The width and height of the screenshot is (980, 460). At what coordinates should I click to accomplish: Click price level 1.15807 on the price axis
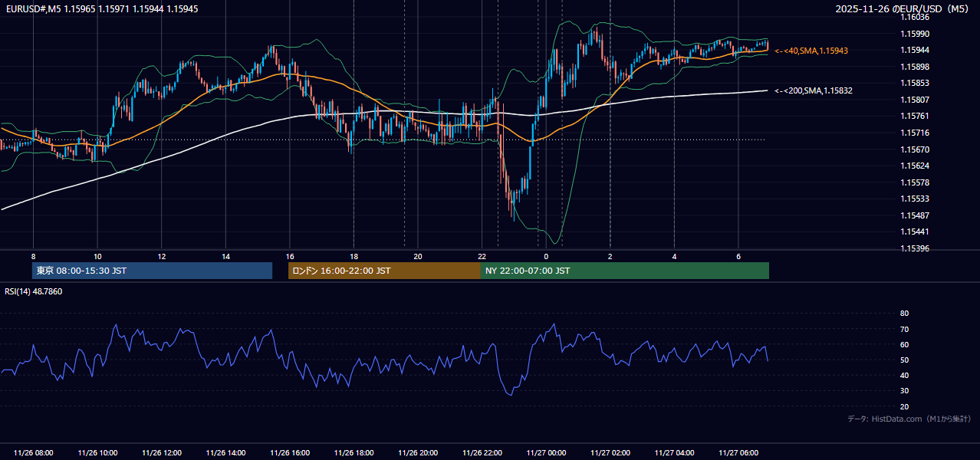pyautogui.click(x=915, y=100)
